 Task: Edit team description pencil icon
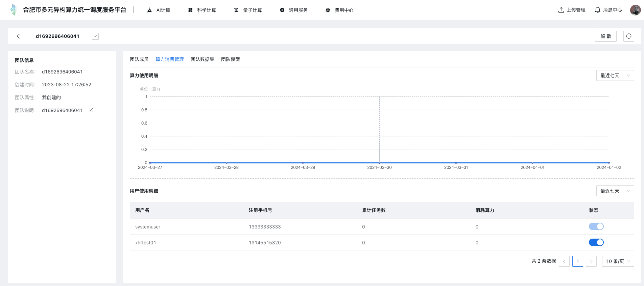[91, 110]
